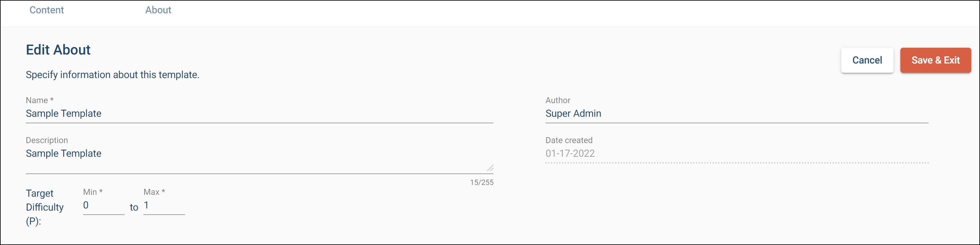Click the Edit About heading
980x245 pixels.
tap(58, 50)
